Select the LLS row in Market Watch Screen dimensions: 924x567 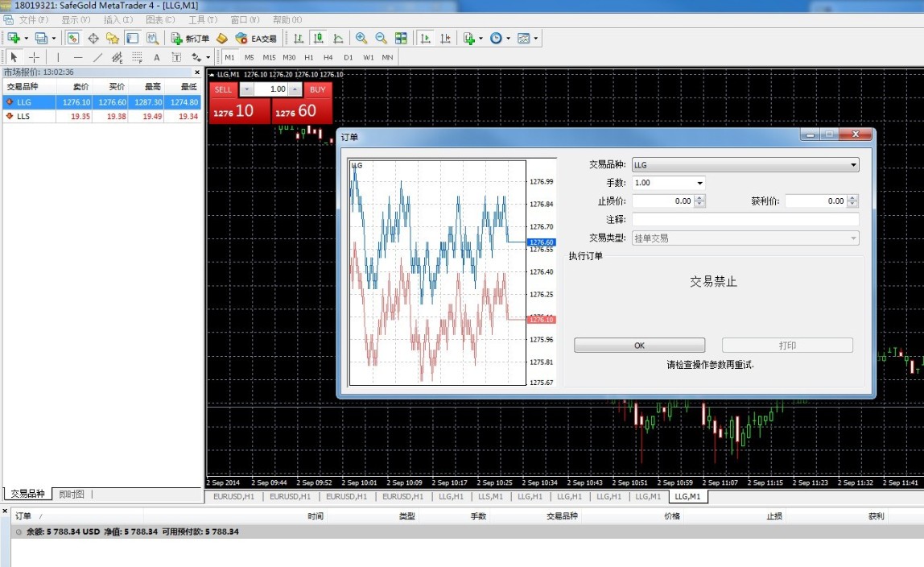pos(102,116)
